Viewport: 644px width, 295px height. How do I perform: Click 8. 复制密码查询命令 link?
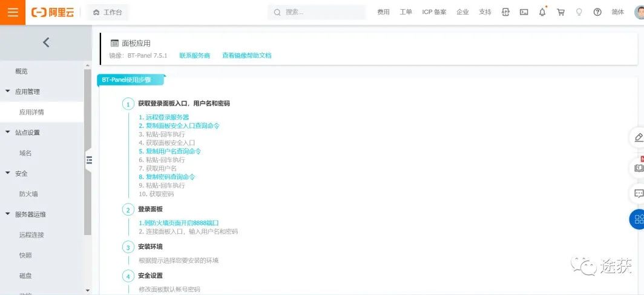(x=167, y=177)
